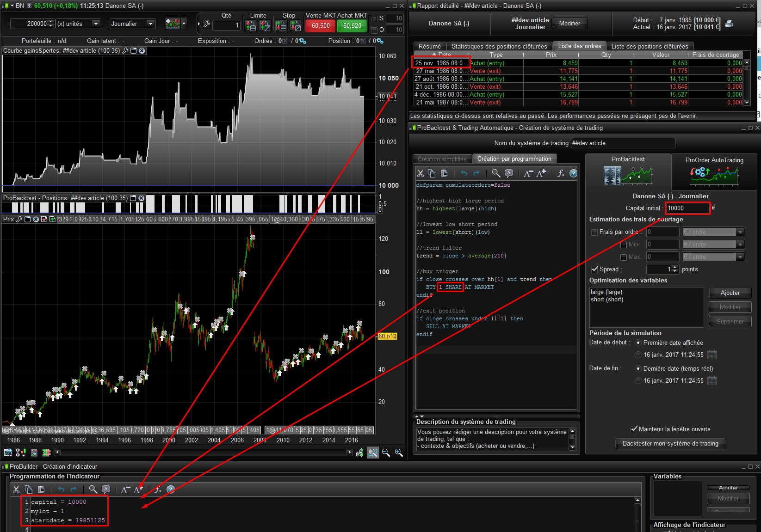Click the Modifier button in report header
Image resolution: width=761 pixels, height=532 pixels.
(569, 24)
